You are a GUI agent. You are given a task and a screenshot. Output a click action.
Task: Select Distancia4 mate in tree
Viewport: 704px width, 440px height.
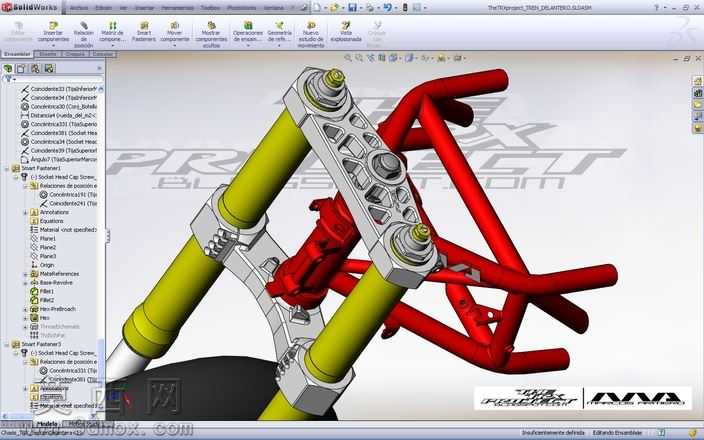tap(59, 115)
